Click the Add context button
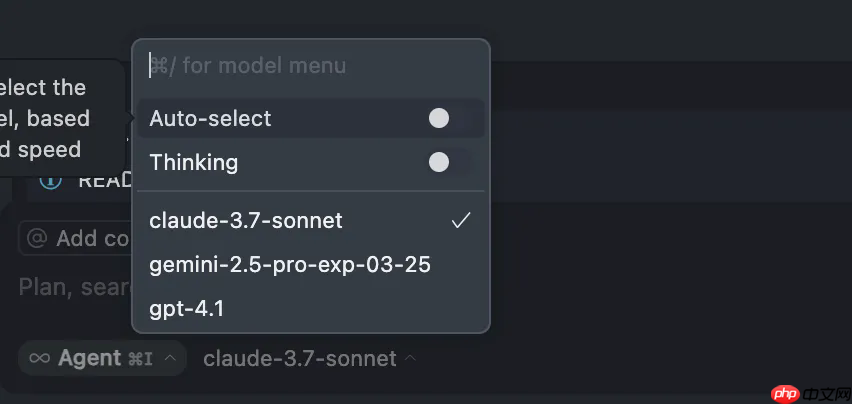Image resolution: width=852 pixels, height=404 pixels. pyautogui.click(x=75, y=238)
